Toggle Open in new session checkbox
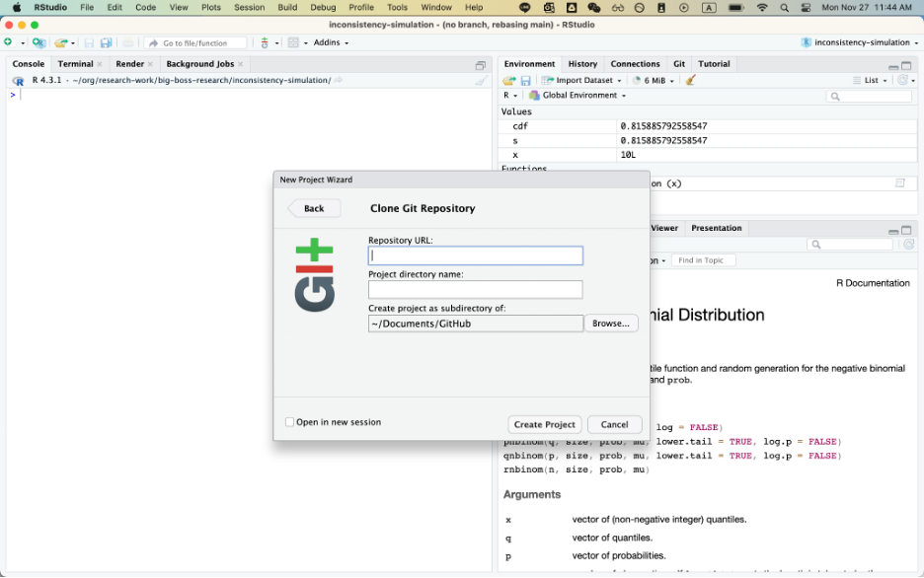 [x=289, y=422]
